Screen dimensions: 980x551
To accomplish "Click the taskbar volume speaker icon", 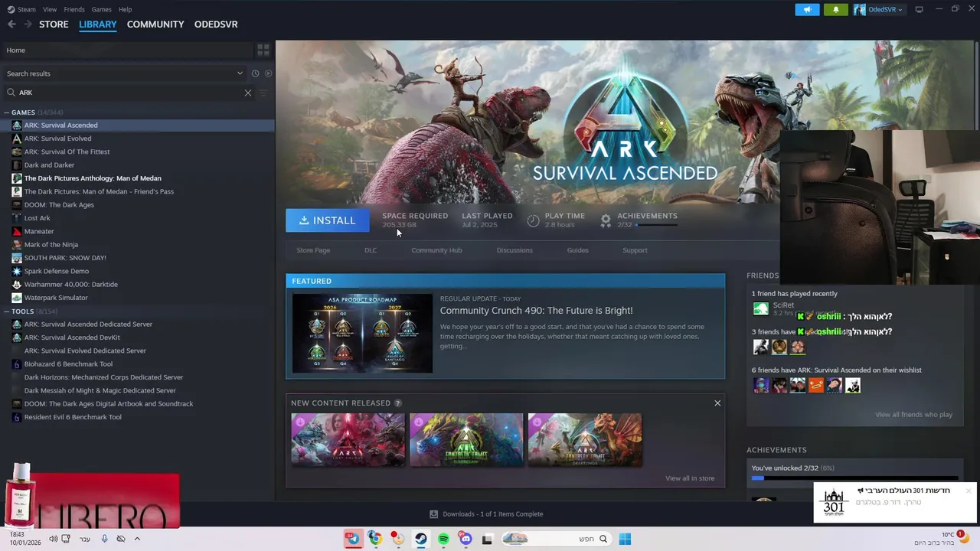I will pyautogui.click(x=53, y=539).
